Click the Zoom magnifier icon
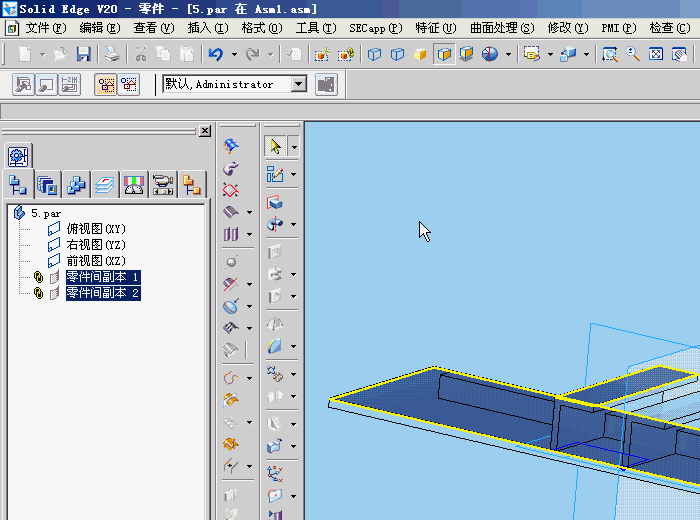 click(633, 54)
